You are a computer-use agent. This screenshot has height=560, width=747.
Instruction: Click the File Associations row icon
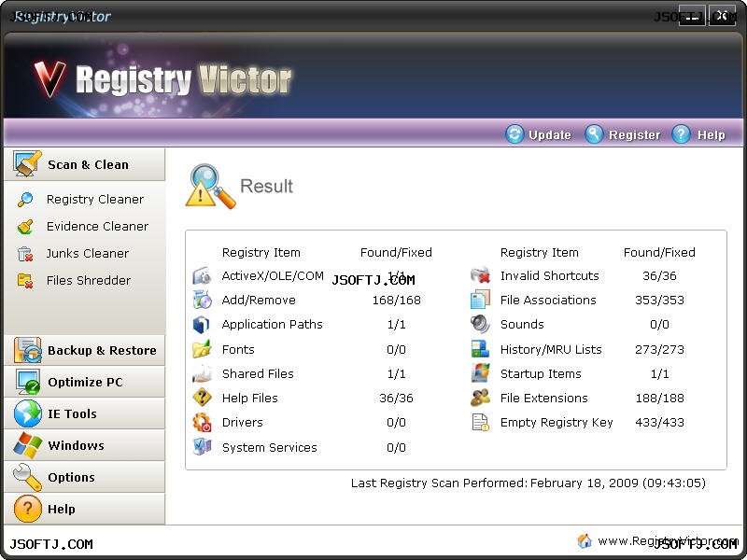click(480, 300)
